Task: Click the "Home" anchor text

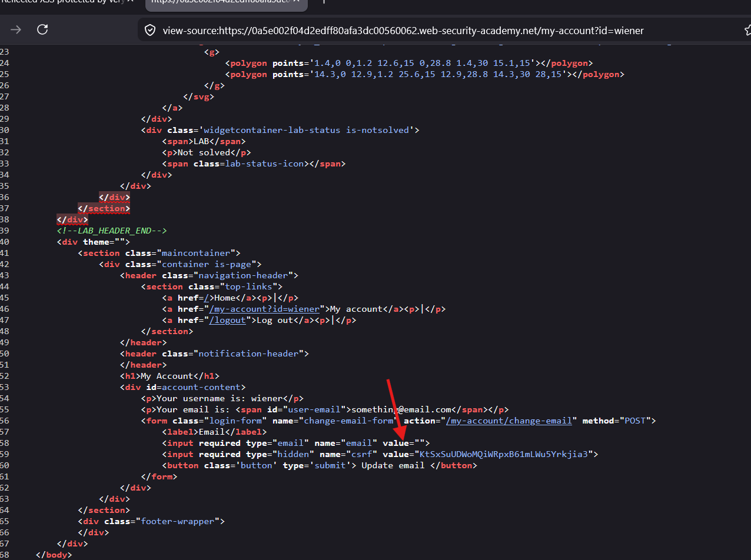Action: tap(225, 298)
